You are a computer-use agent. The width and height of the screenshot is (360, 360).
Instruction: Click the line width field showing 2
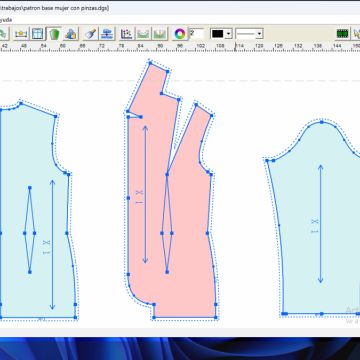197,34
